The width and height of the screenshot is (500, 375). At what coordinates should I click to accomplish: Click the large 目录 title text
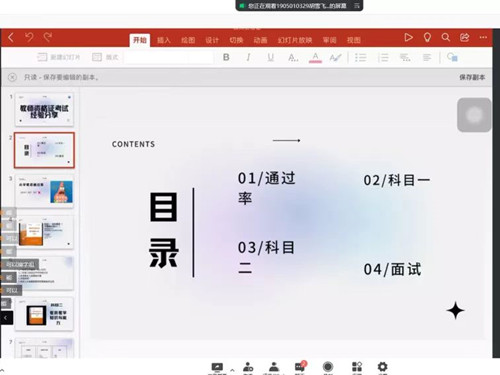point(163,230)
